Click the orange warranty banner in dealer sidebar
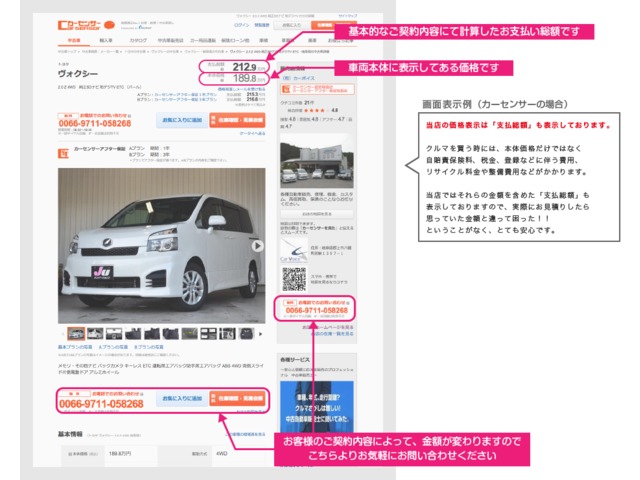The width and height of the screenshot is (640, 480). click(x=317, y=89)
